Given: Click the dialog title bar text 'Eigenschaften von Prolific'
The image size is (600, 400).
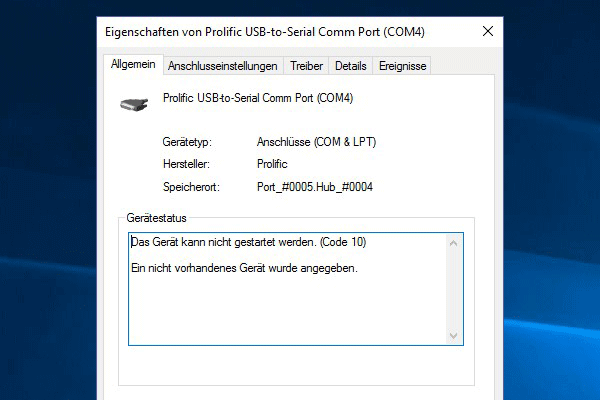Looking at the screenshot, I should [174, 32].
